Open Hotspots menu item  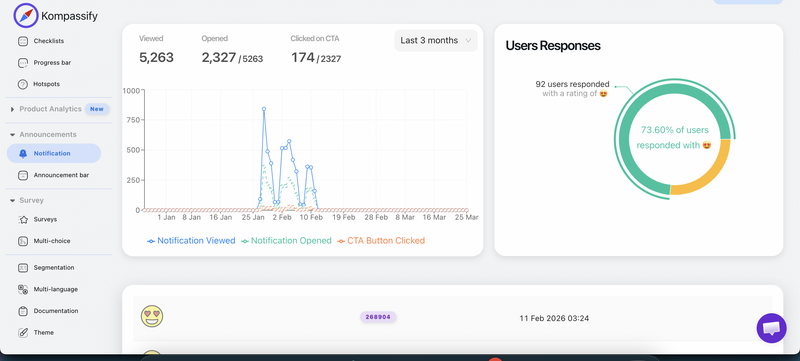pyautogui.click(x=46, y=85)
